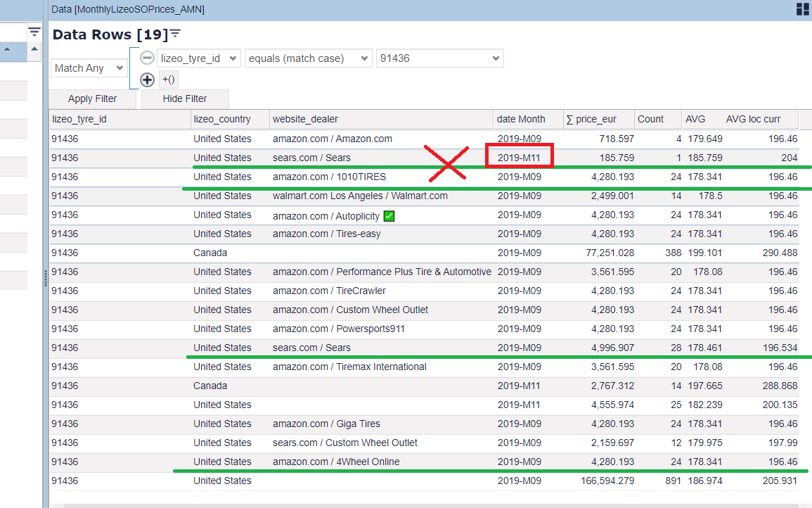
Task: Click the up-arrow in left panel scrollbar
Action: (x=34, y=49)
